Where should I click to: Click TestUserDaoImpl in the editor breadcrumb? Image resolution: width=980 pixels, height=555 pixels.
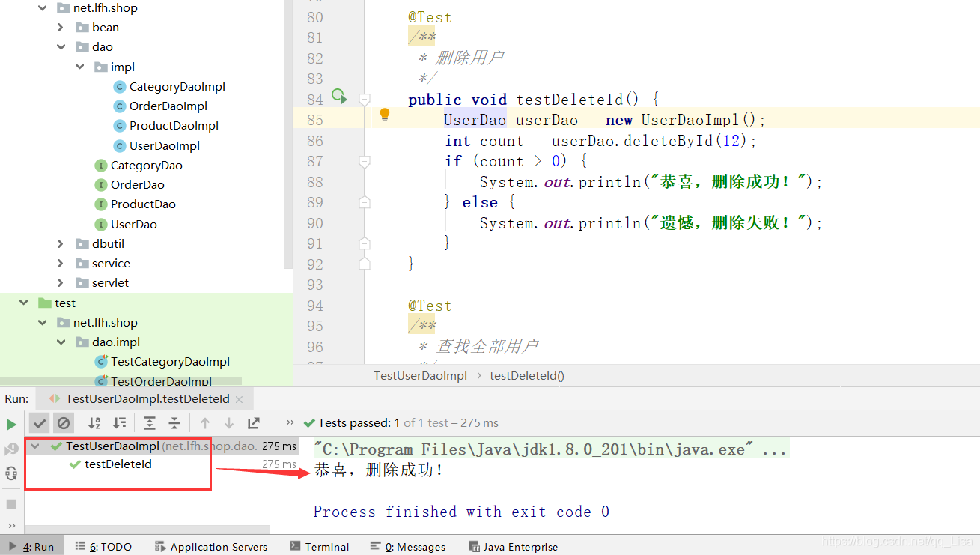point(420,376)
